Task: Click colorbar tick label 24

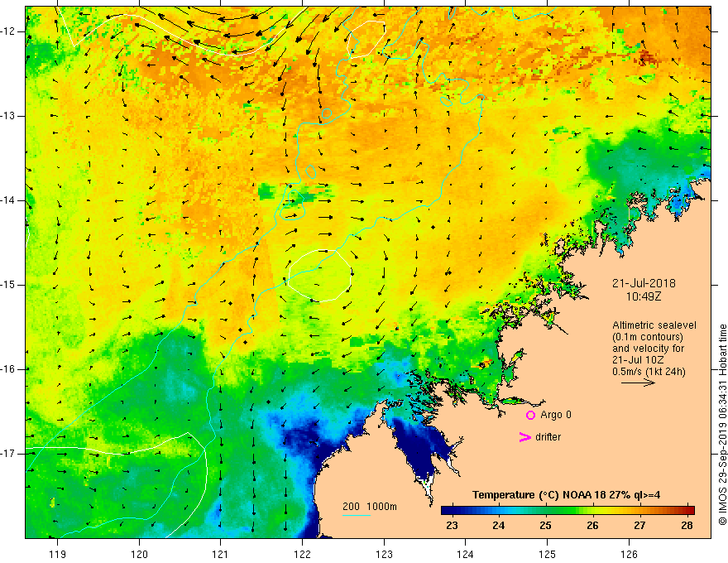Action: 499,526
